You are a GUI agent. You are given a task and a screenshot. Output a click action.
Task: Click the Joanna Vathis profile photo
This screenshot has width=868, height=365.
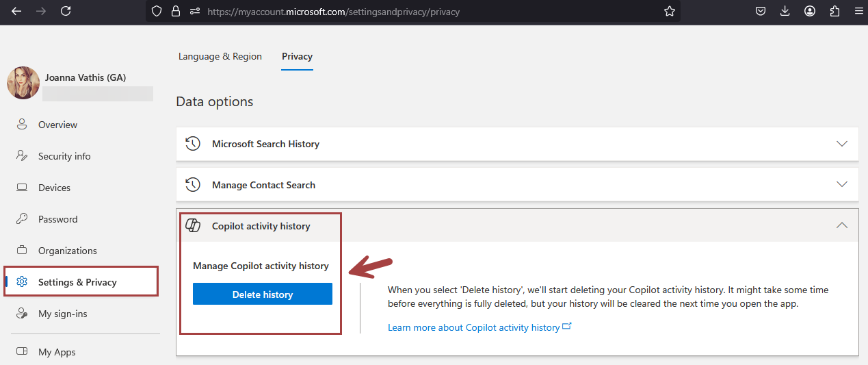23,83
